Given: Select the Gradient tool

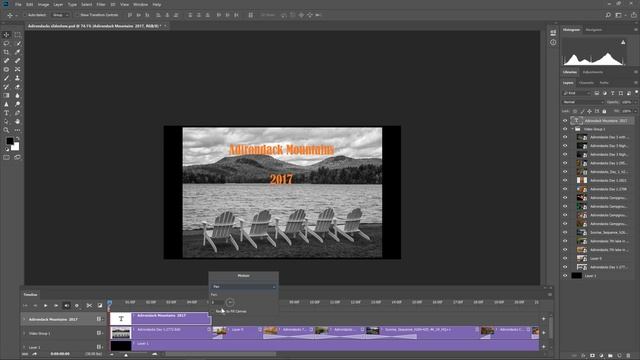Looking at the screenshot, I should 7,96.
